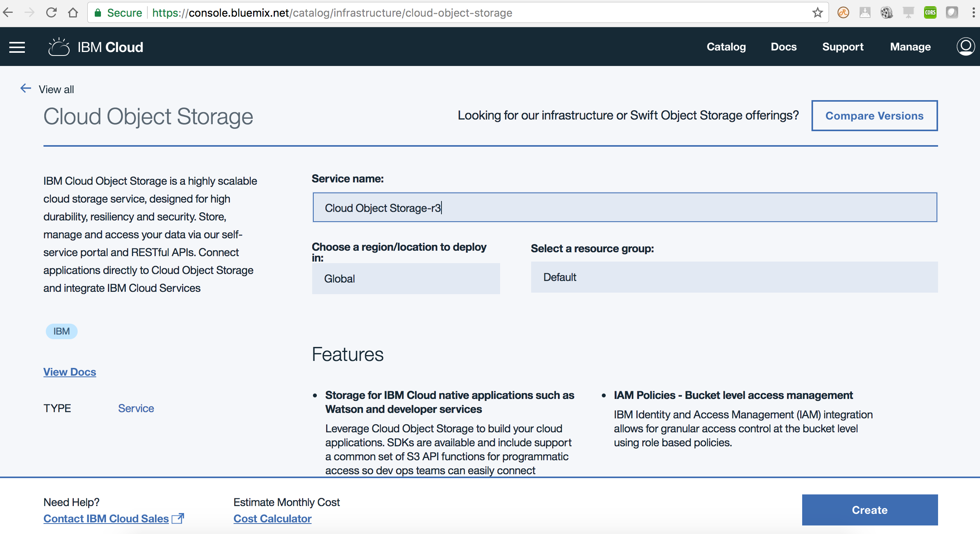Open the hamburger navigation menu
Image resolution: width=980 pixels, height=534 pixels.
(x=17, y=47)
